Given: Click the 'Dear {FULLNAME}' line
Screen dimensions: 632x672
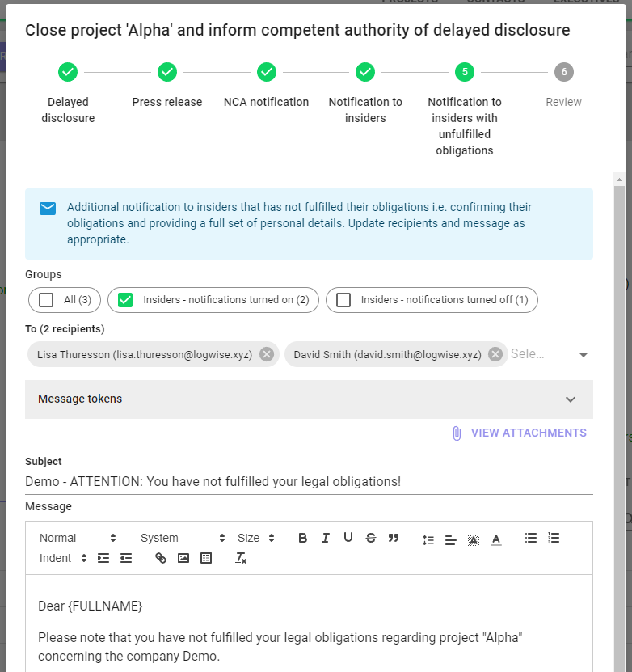Looking at the screenshot, I should (x=91, y=606).
